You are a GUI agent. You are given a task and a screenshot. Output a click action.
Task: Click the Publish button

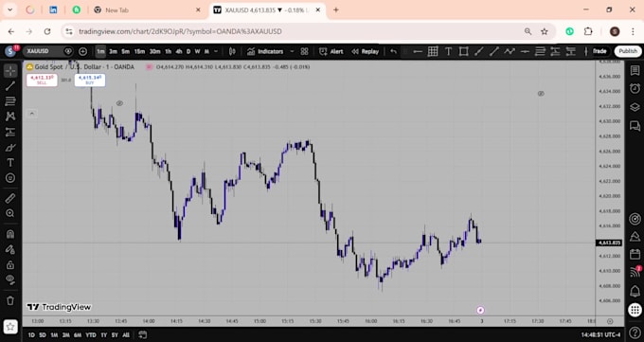(x=628, y=51)
